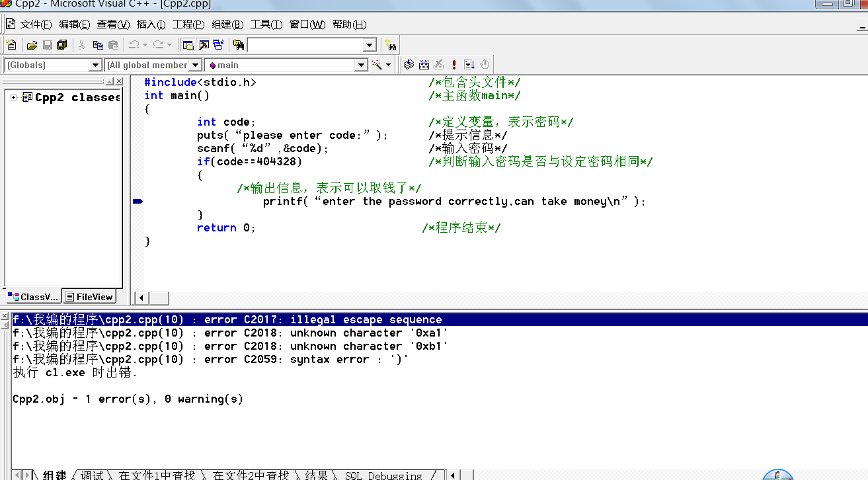Open the Window List icon
Screen dimensions: 868x480
pyautogui.click(x=218, y=45)
